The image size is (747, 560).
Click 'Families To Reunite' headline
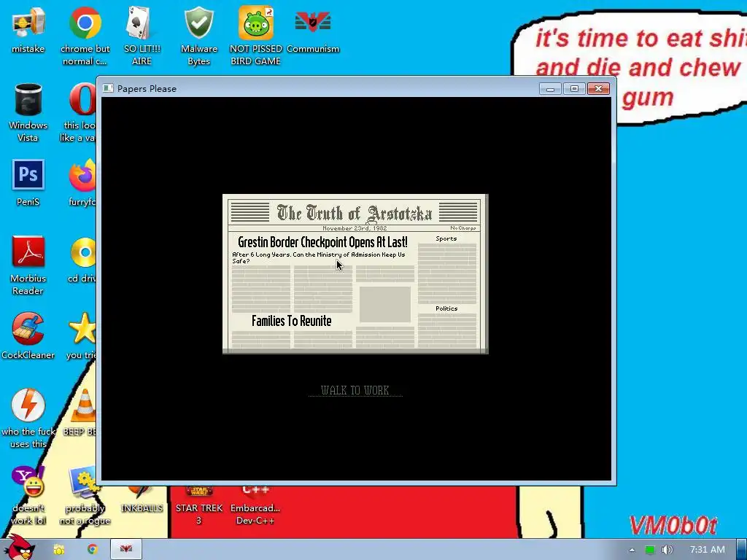click(291, 321)
